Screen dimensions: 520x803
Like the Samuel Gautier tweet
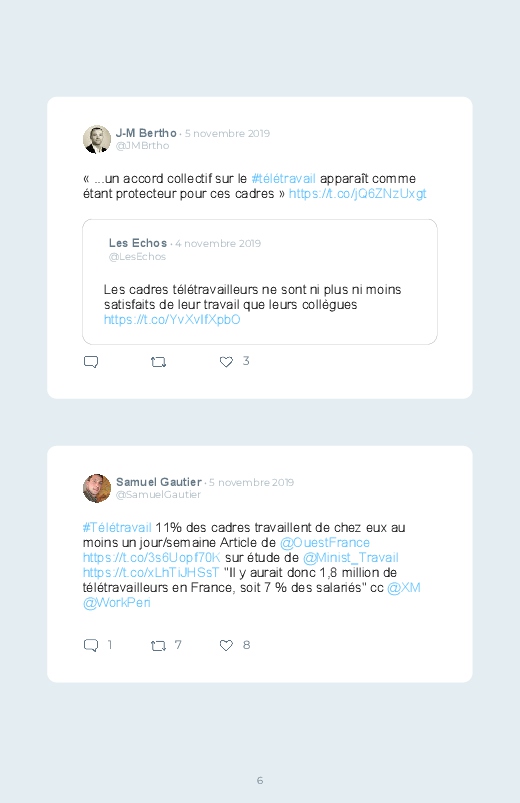pyautogui.click(x=226, y=646)
